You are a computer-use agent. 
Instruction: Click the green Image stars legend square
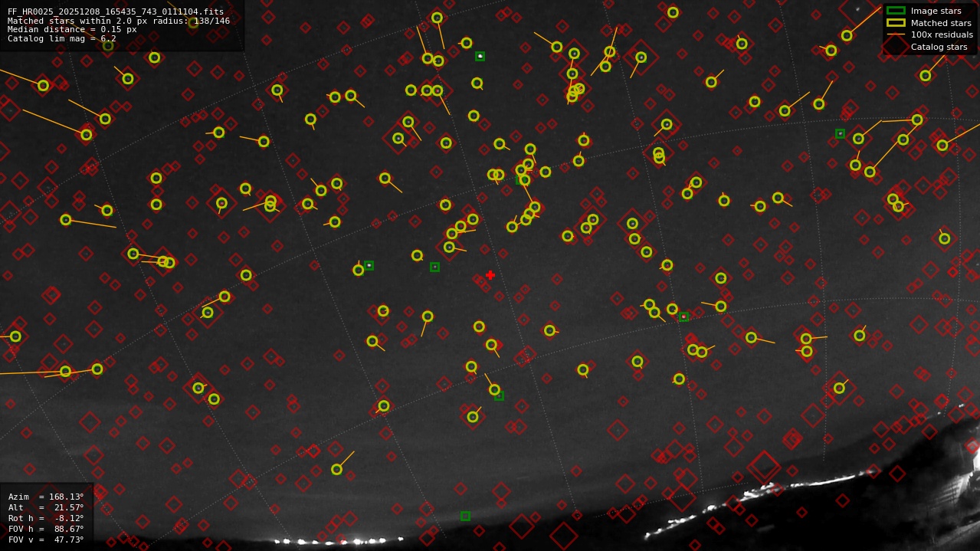(x=896, y=11)
